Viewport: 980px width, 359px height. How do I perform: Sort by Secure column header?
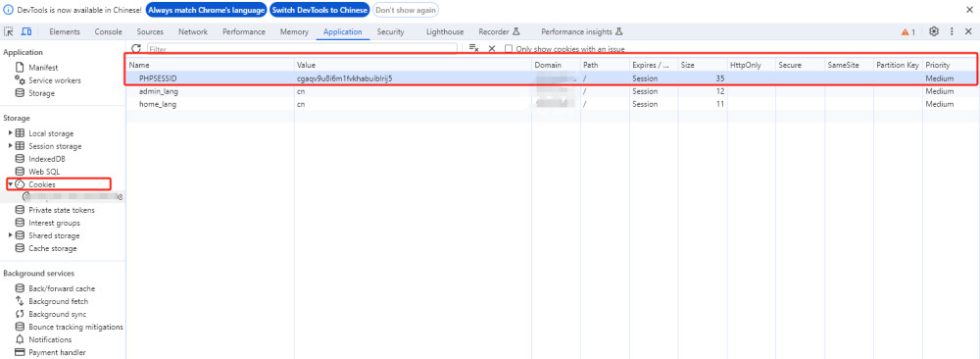coord(800,65)
